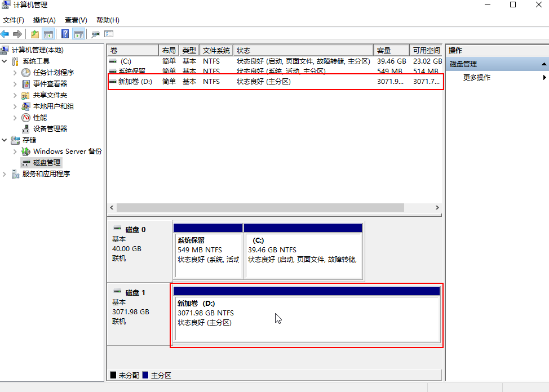Click the 计算机管理(本地) root icon

tap(4, 50)
